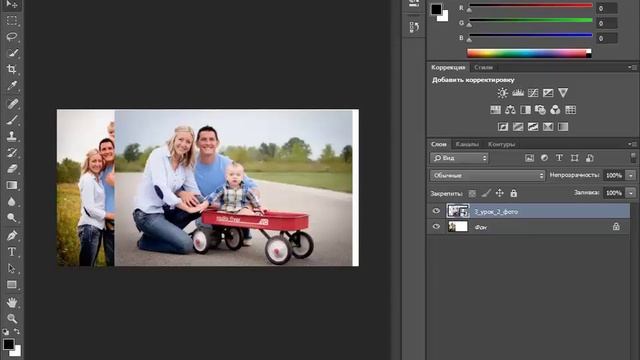Open toolbox foreground color picker

click(x=8, y=344)
